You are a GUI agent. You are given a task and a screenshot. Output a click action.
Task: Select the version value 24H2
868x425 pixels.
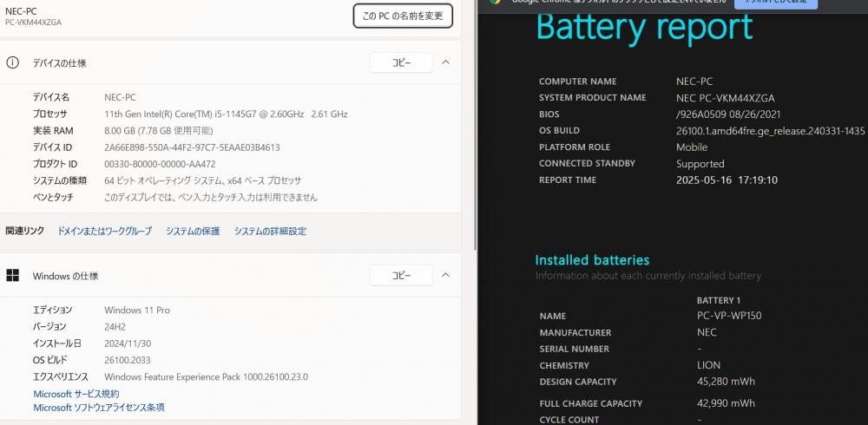tap(115, 326)
